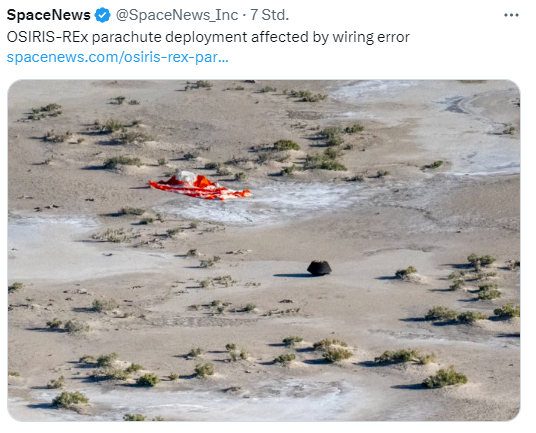
Task: Click the capsule's shadow on the sand
Action: point(291,275)
